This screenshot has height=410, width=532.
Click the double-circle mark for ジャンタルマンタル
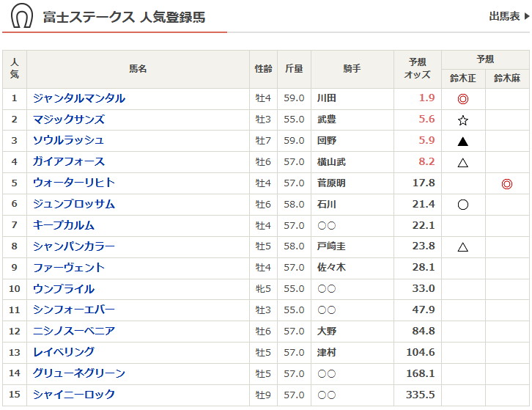coord(462,99)
